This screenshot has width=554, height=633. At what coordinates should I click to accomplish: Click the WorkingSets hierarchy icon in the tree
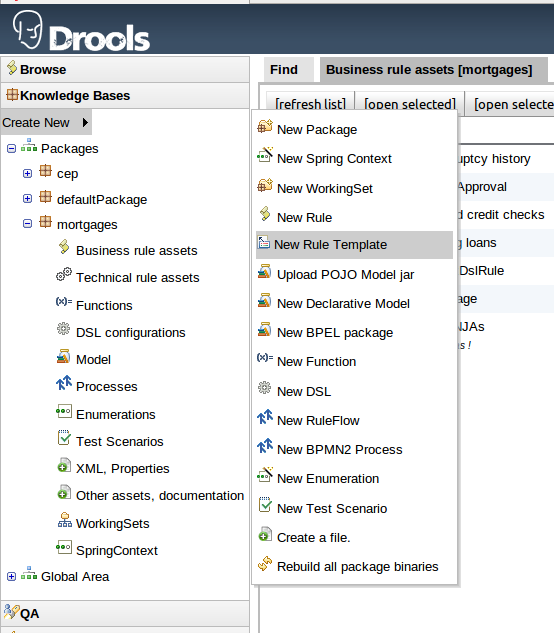tap(65, 520)
